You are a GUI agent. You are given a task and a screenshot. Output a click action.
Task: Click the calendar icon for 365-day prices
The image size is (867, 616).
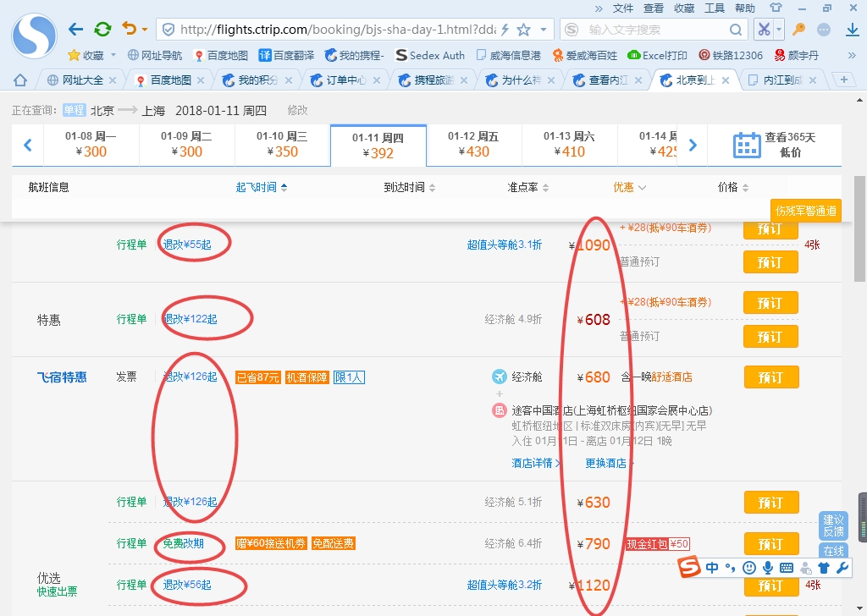747,146
